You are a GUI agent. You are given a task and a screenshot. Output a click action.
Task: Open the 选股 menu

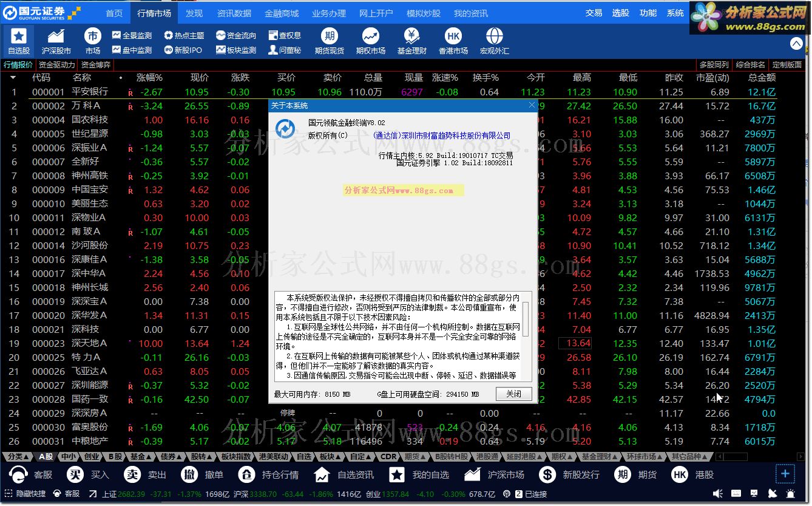(621, 13)
